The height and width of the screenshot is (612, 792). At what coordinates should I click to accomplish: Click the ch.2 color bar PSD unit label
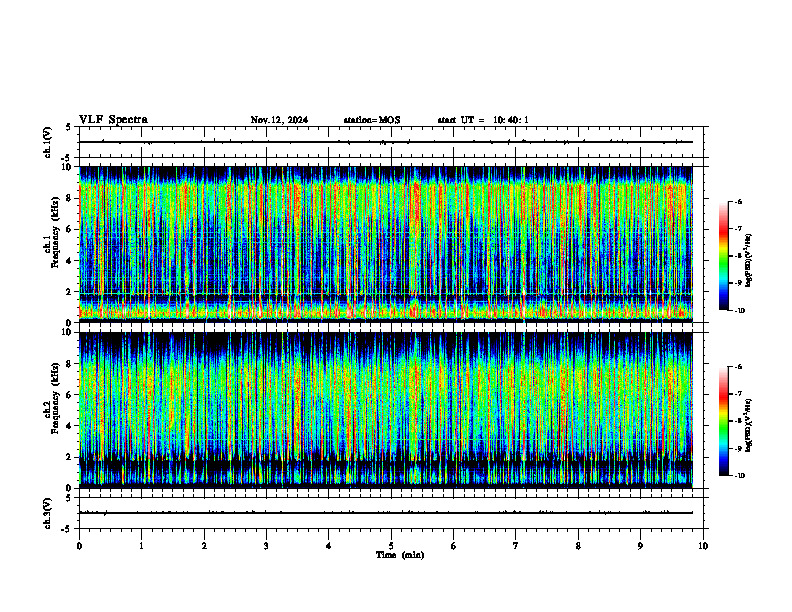(x=748, y=425)
